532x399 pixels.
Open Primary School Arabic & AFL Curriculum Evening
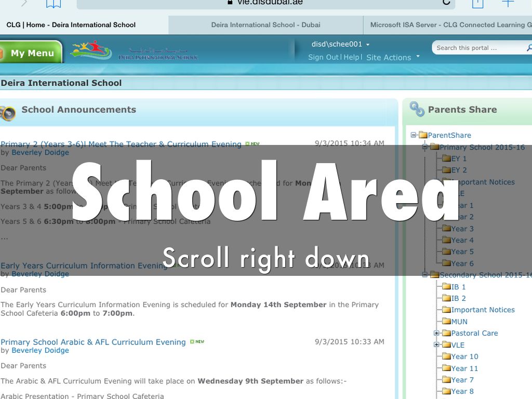[x=93, y=342]
